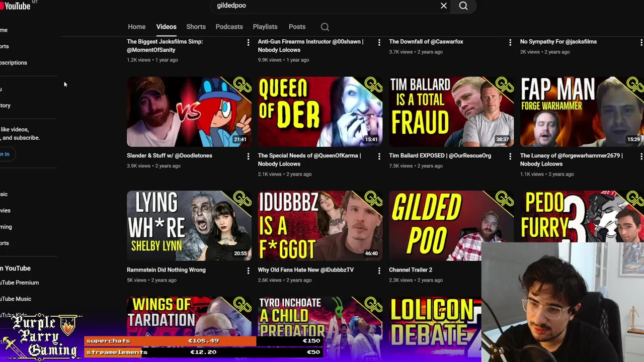This screenshot has height=362, width=644.
Task: Open title link Rammstein Did Nothing Wrong
Action: 166,270
